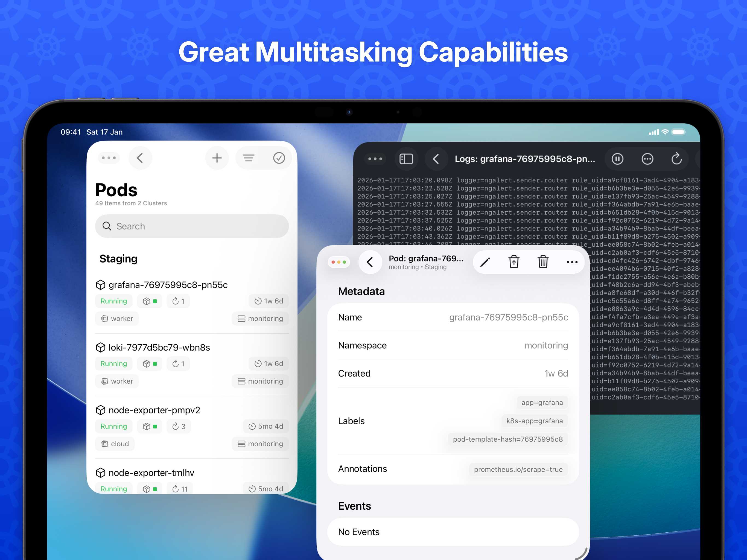The height and width of the screenshot is (560, 747).
Task: Click Running status of loki pod
Action: coord(114,364)
